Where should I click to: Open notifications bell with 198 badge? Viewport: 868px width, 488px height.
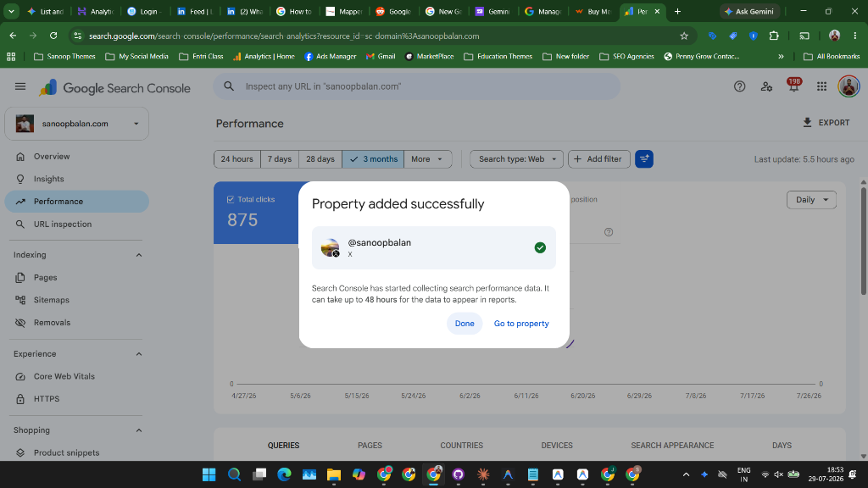tap(793, 85)
